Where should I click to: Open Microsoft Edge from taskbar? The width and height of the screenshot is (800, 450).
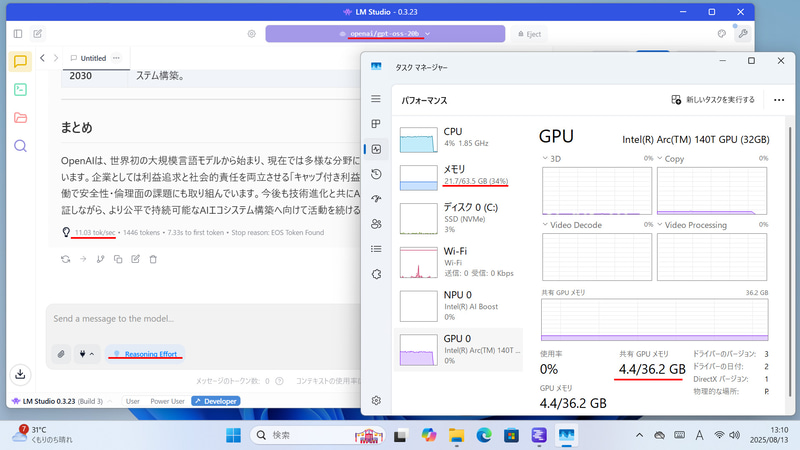[484, 435]
